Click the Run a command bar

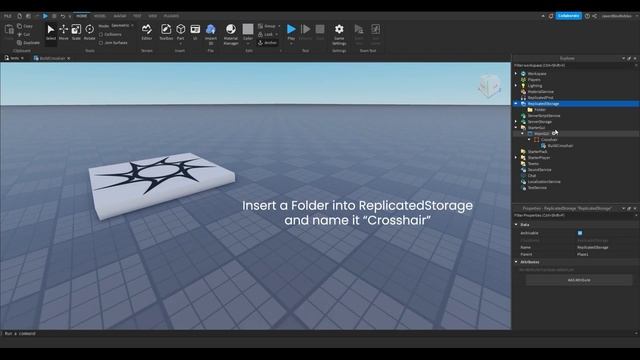coord(318,333)
